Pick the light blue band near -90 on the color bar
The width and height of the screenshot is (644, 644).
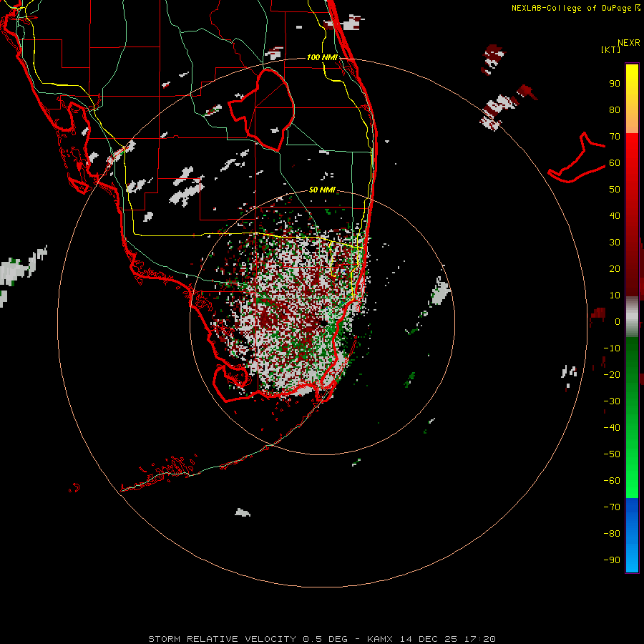click(x=632, y=560)
